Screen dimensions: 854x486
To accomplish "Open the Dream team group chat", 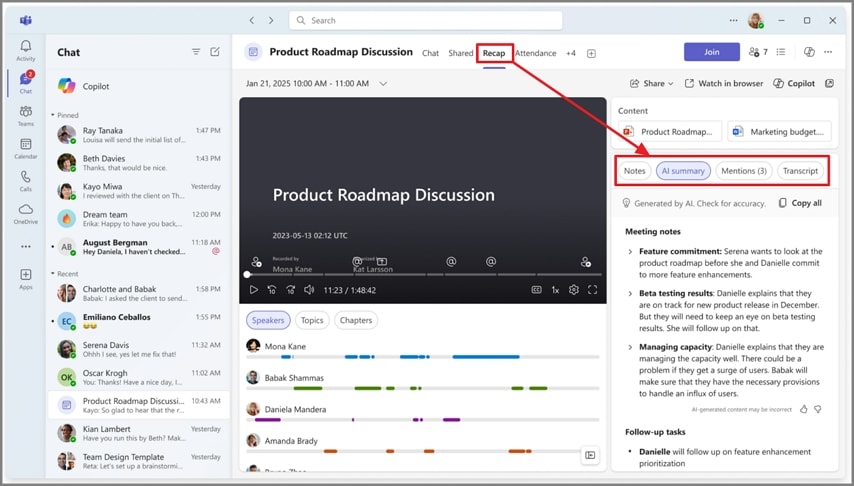I will (x=139, y=218).
